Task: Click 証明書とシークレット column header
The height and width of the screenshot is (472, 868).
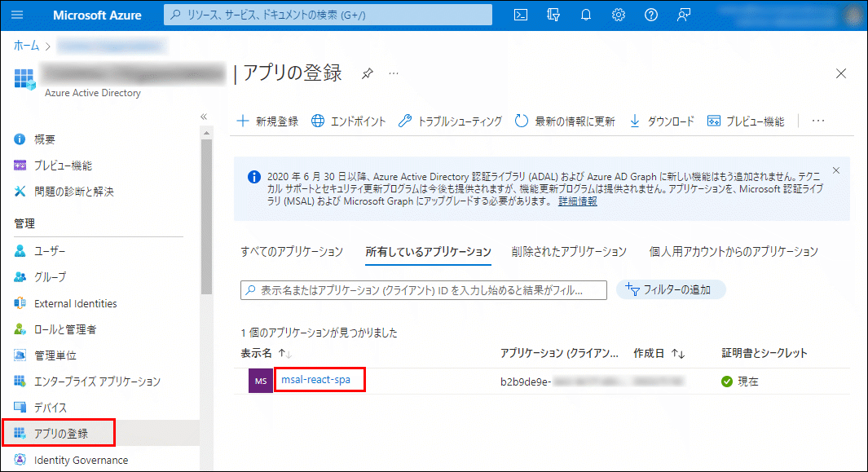Action: pyautogui.click(x=764, y=353)
